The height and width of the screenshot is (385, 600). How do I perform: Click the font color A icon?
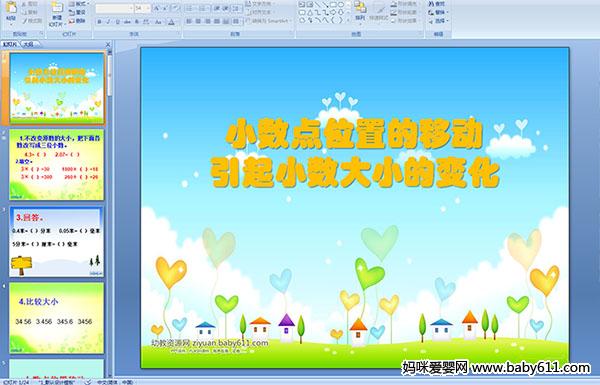pos(171,22)
